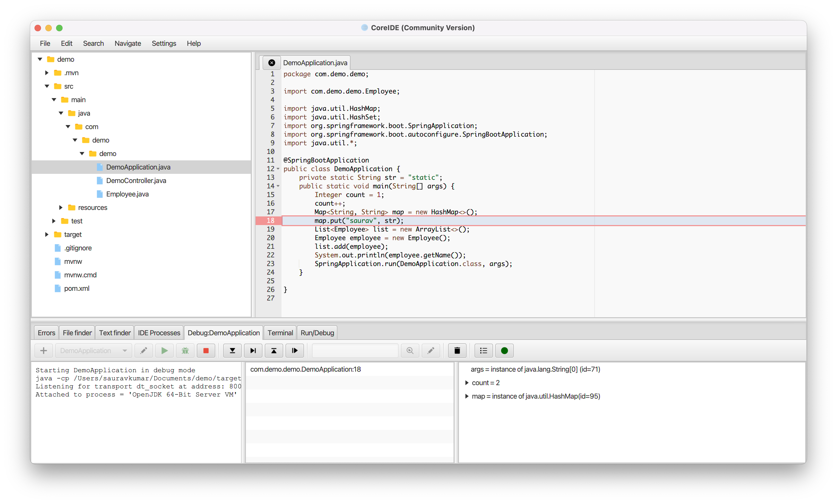The height and width of the screenshot is (504, 837).
Task: Click the green circle toolbar button
Action: pos(504,350)
